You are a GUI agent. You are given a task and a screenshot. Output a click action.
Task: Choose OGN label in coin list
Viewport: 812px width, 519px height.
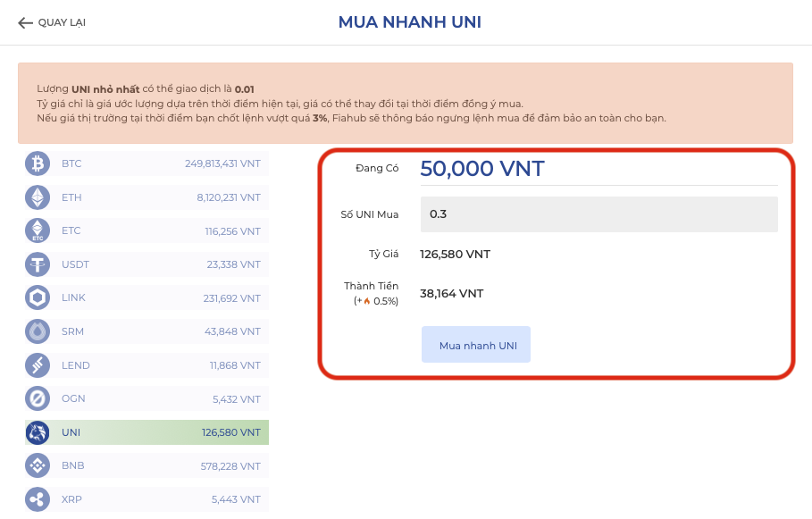(73, 398)
